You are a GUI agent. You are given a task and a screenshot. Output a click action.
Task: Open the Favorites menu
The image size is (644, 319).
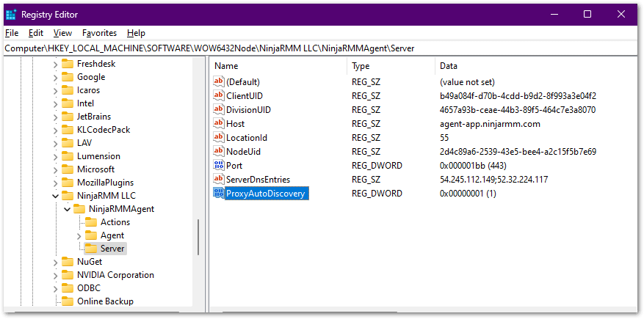pos(99,33)
